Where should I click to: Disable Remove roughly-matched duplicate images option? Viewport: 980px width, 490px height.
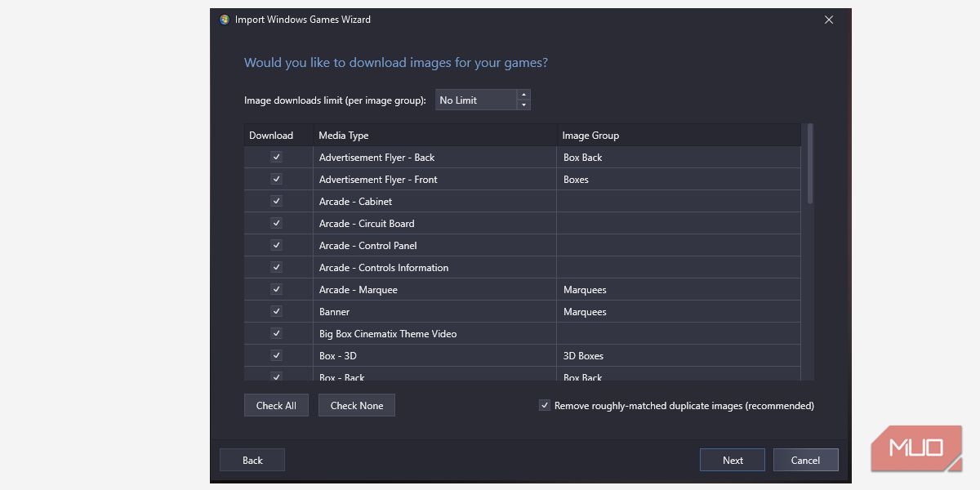point(545,405)
